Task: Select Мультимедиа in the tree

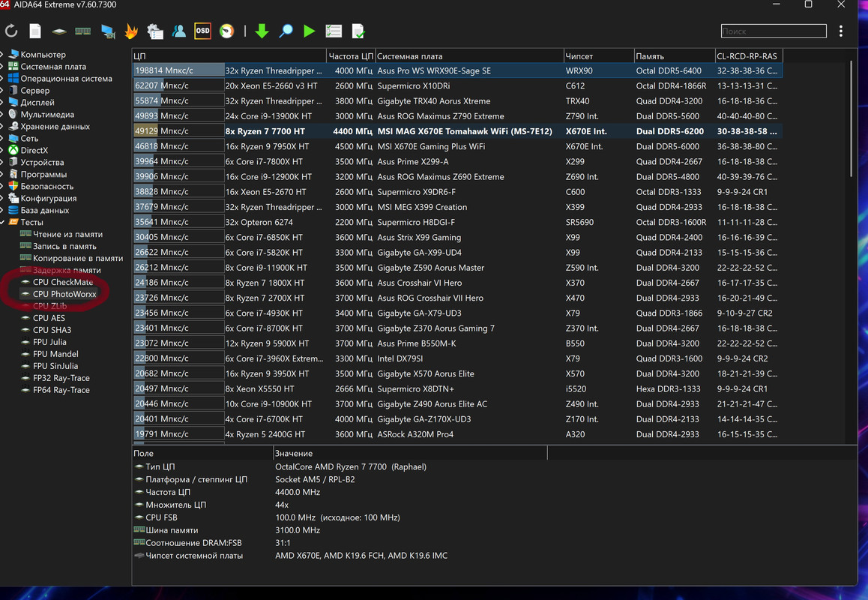Action: 47,115
